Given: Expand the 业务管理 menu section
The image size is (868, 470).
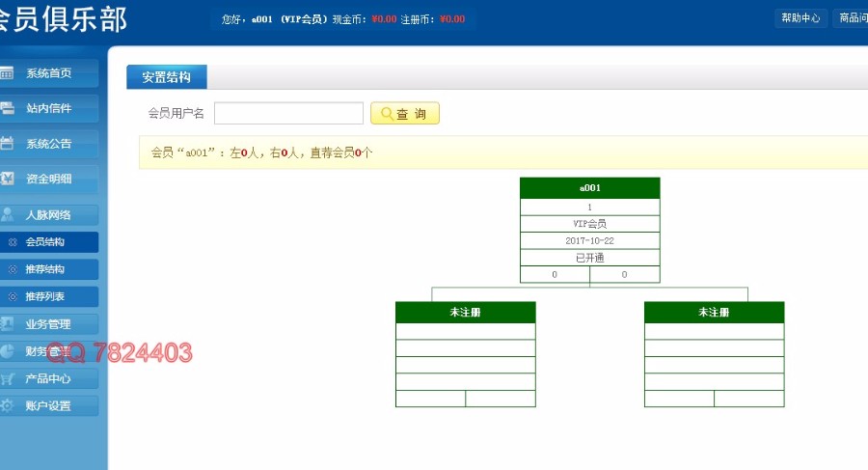Looking at the screenshot, I should click(48, 324).
